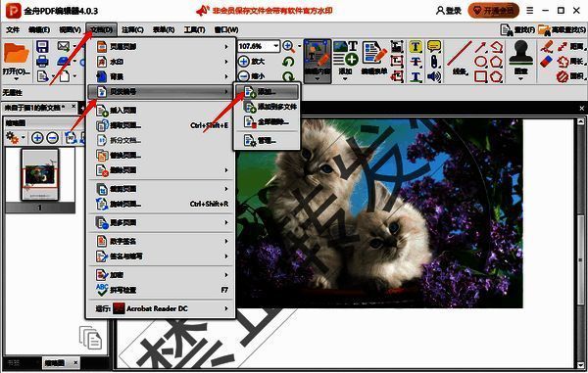Click the 高级查找(S) advanced search button
This screenshot has width=588, height=373.
(x=563, y=29)
